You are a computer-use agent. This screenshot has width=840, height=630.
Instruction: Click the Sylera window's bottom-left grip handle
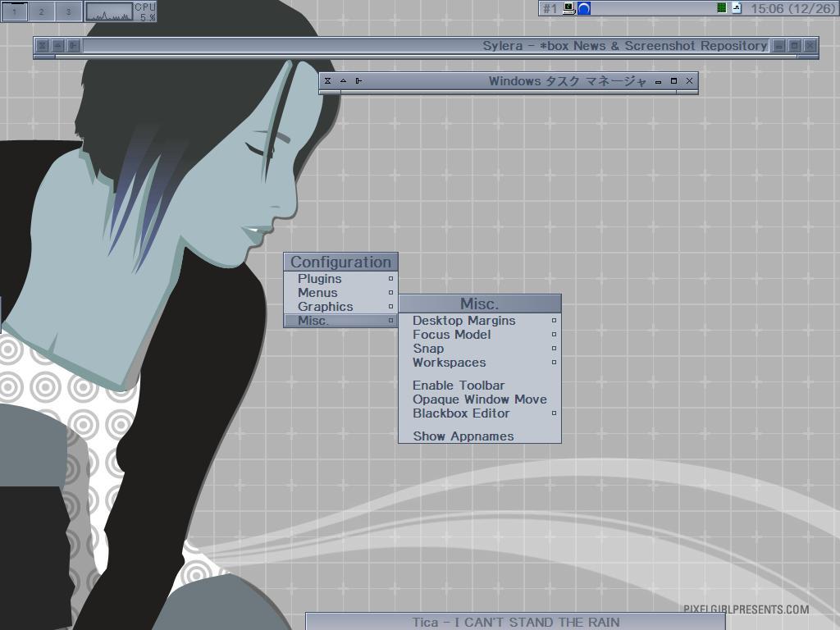[44, 57]
